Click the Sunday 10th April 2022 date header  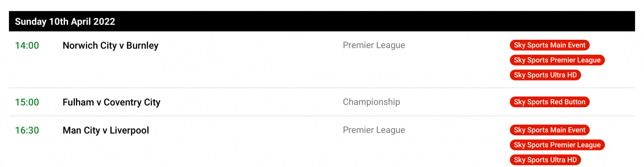pos(65,22)
